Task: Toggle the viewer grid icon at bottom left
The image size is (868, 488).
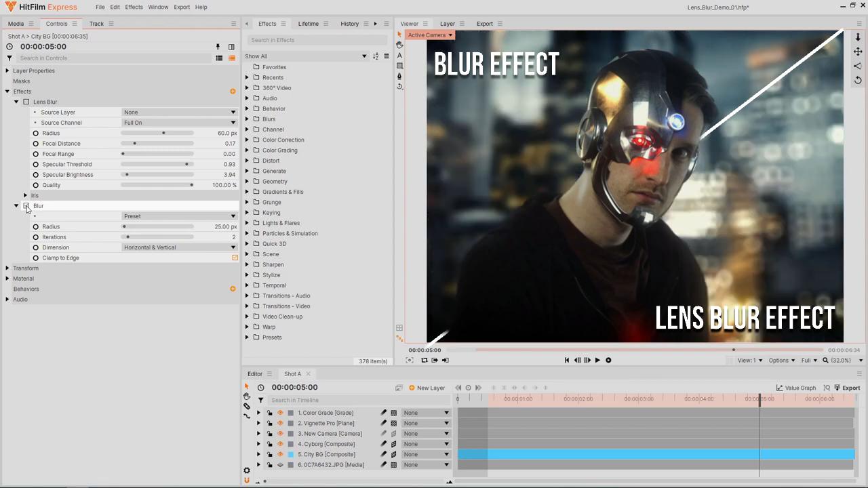Action: (399, 328)
